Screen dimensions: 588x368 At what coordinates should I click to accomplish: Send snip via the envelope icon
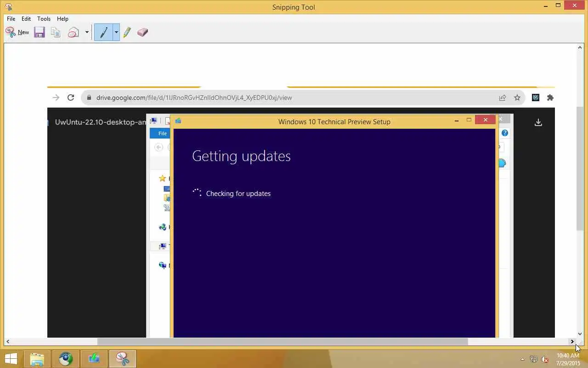73,32
